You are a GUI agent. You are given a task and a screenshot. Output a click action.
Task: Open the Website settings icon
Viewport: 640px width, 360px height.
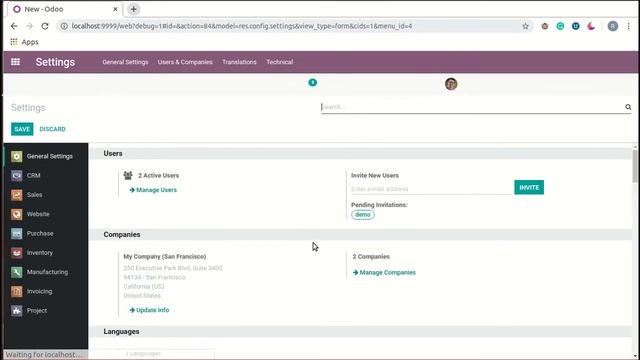pyautogui.click(x=17, y=214)
